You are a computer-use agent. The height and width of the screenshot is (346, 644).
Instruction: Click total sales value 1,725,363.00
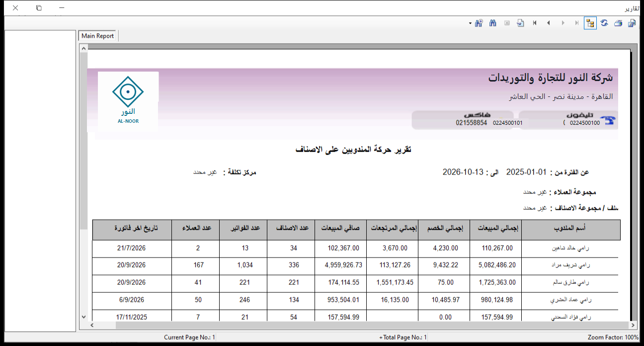tap(497, 282)
